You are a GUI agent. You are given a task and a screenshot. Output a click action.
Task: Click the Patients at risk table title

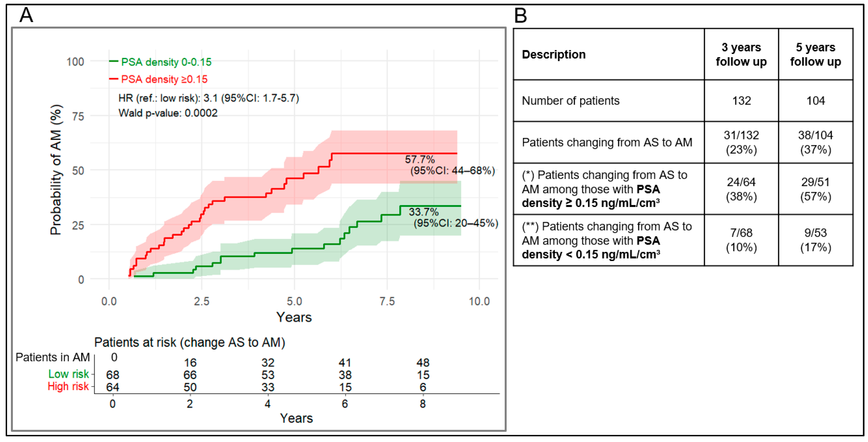click(x=190, y=342)
